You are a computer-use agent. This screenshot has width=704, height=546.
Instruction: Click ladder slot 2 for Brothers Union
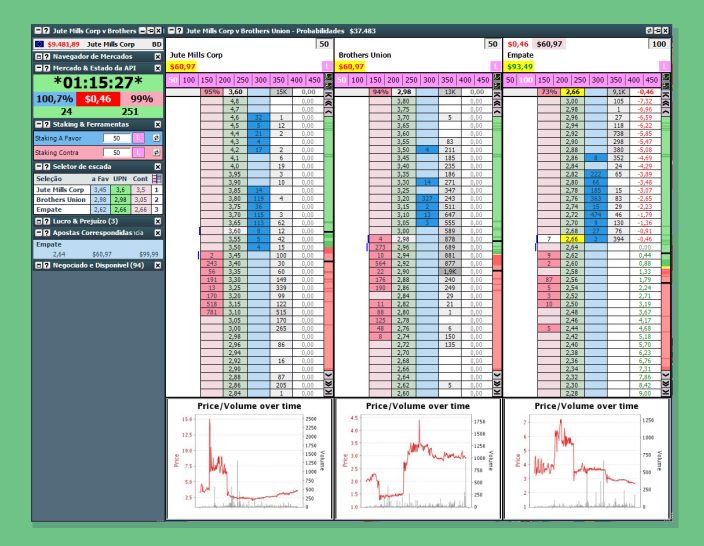click(x=157, y=200)
